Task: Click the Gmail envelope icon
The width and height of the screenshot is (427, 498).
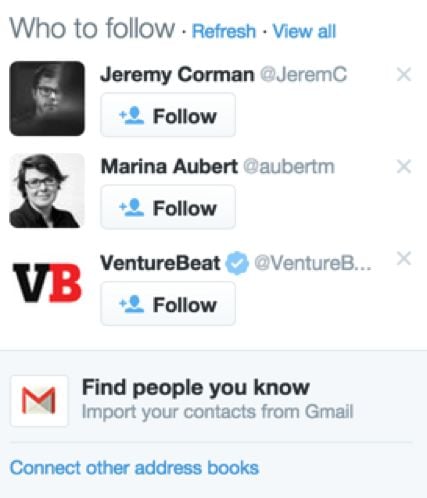Action: click(x=39, y=401)
